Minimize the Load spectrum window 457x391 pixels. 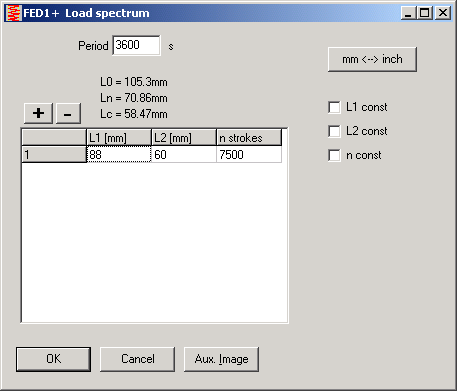pos(408,13)
